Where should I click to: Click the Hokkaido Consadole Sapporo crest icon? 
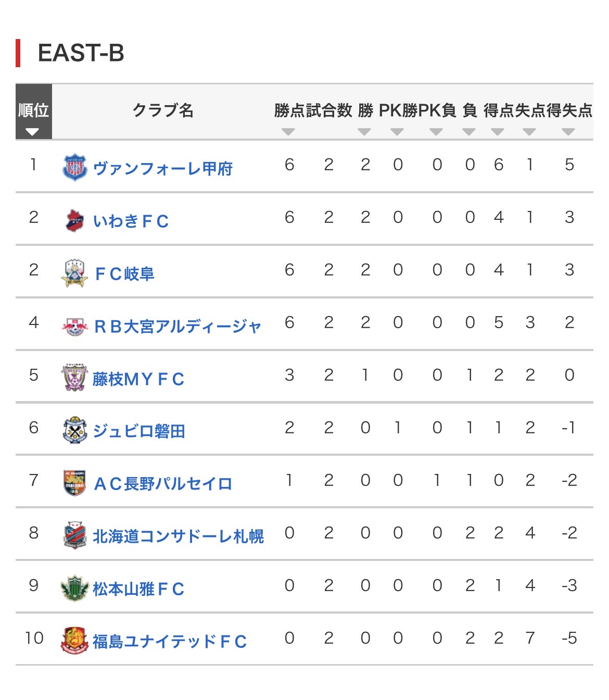tap(74, 536)
